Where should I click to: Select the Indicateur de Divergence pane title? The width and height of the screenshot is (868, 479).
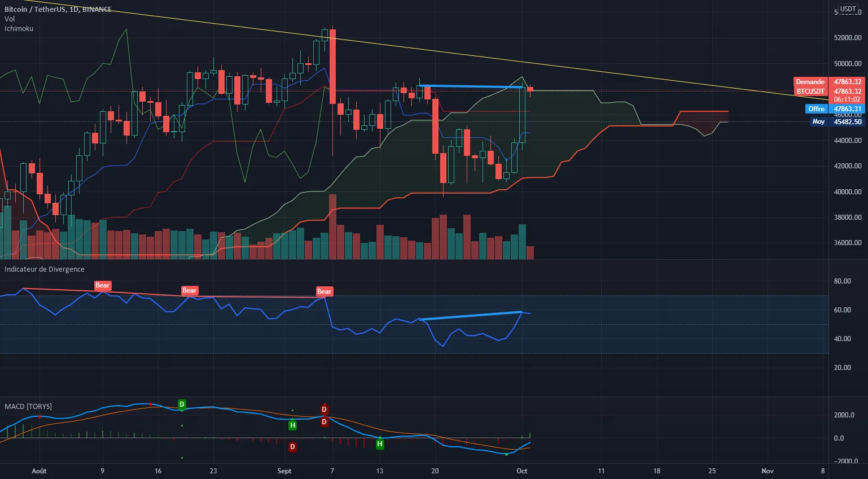(45, 269)
